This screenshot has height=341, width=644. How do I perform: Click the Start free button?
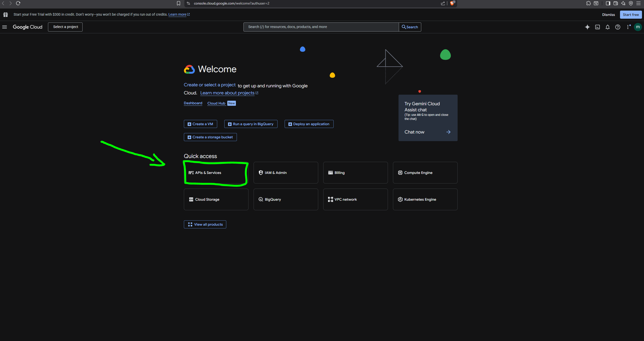pyautogui.click(x=631, y=14)
